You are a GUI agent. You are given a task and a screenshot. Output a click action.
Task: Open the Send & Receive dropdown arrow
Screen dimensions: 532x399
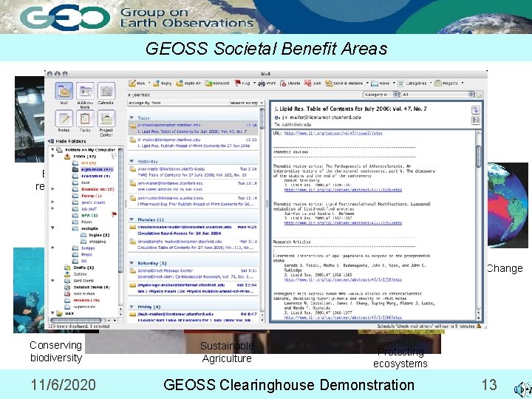tap(367, 83)
